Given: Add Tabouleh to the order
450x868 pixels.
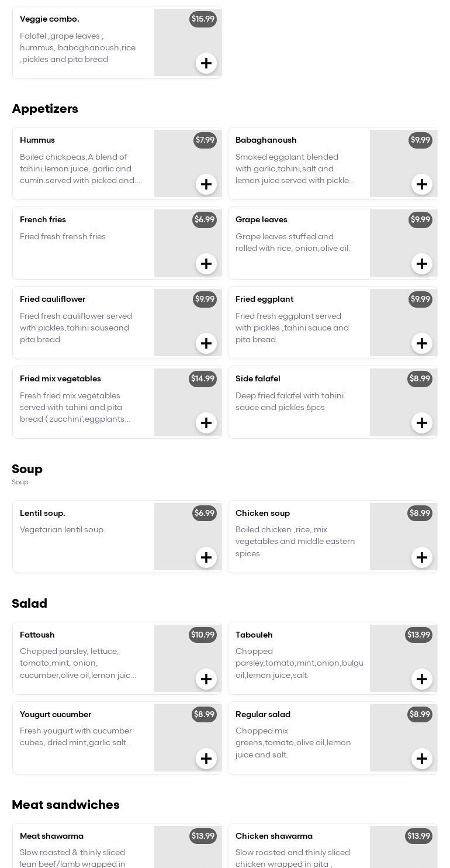Looking at the screenshot, I should pyautogui.click(x=422, y=679).
